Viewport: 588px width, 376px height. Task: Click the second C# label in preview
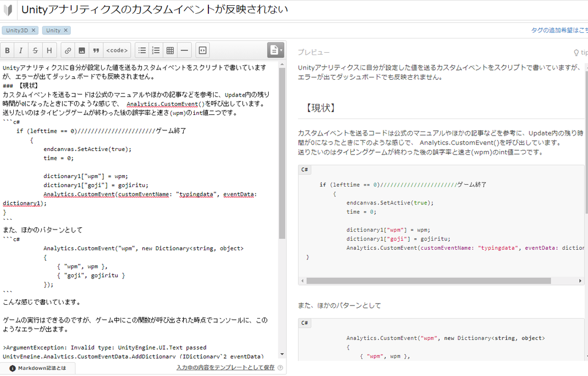pos(304,323)
